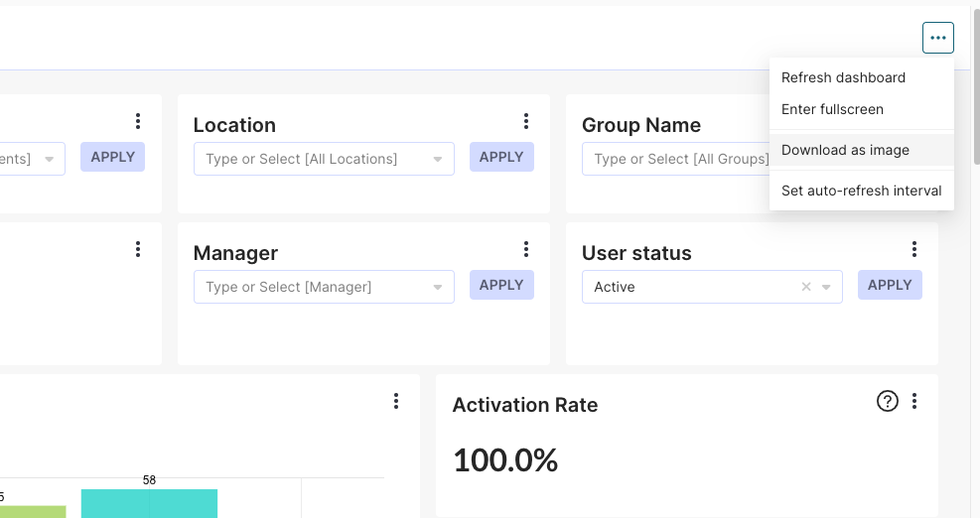This screenshot has height=518, width=980.
Task: Open kebab menu left of the Location card
Action: 138,121
